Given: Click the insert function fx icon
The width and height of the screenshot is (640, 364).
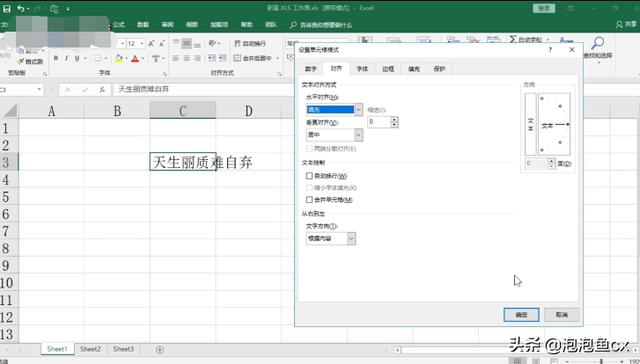Looking at the screenshot, I should [x=102, y=89].
